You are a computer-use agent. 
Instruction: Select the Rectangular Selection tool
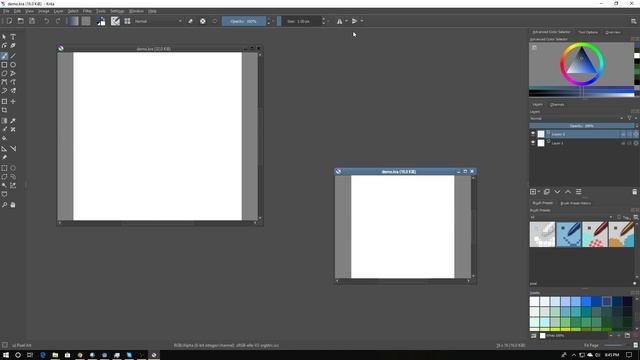coord(4,168)
